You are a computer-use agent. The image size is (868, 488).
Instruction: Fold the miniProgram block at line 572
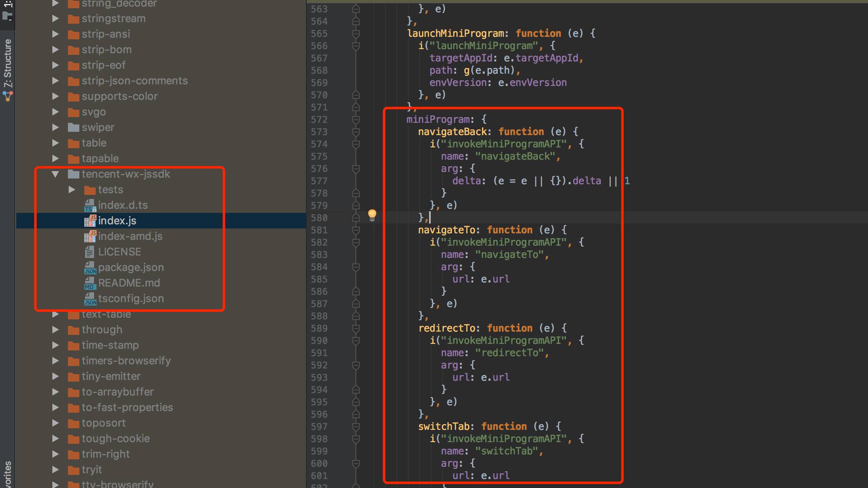[x=356, y=120]
